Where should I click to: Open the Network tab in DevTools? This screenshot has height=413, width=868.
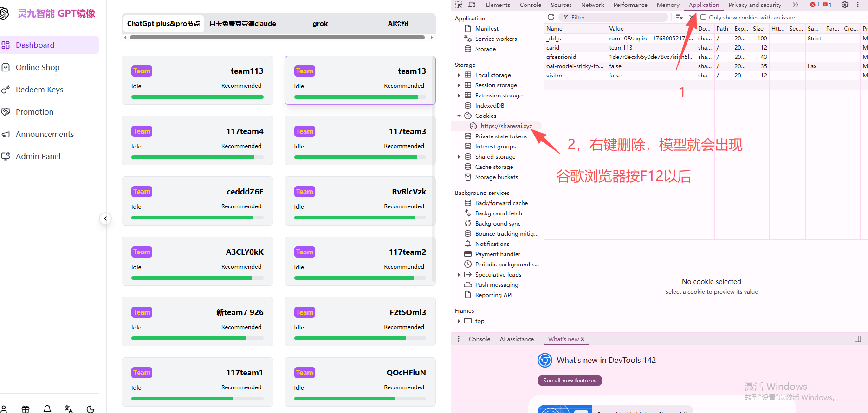click(x=592, y=5)
